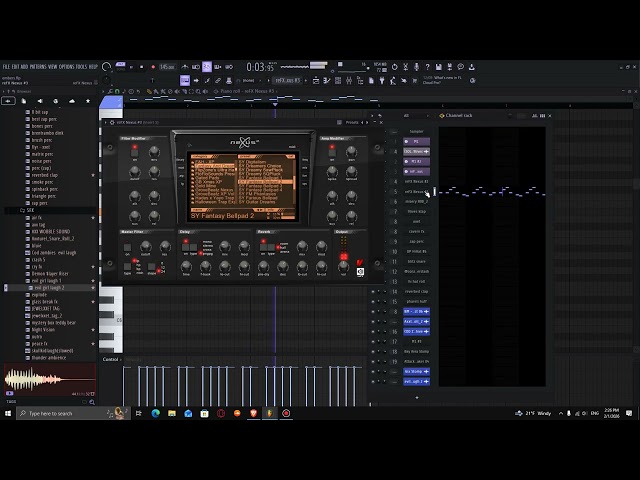Open the TOOLS menu
Screen dimensions: 640x480
click(82, 67)
